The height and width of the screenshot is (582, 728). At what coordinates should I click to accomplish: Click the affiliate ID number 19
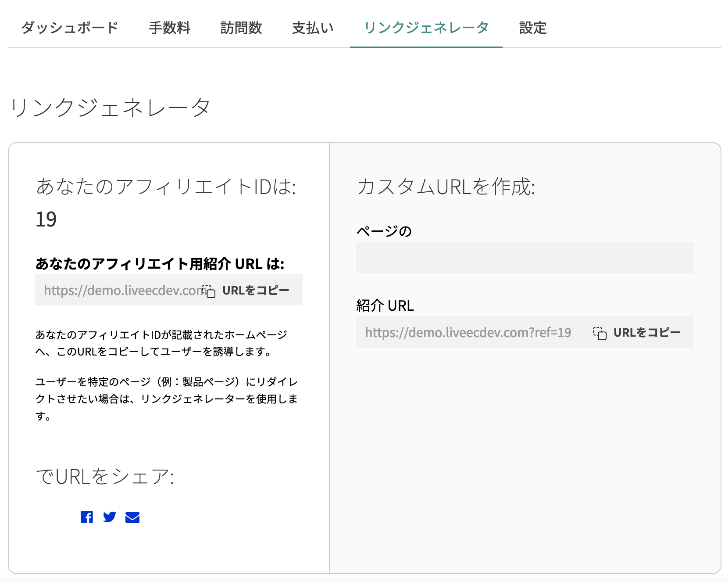tap(46, 219)
